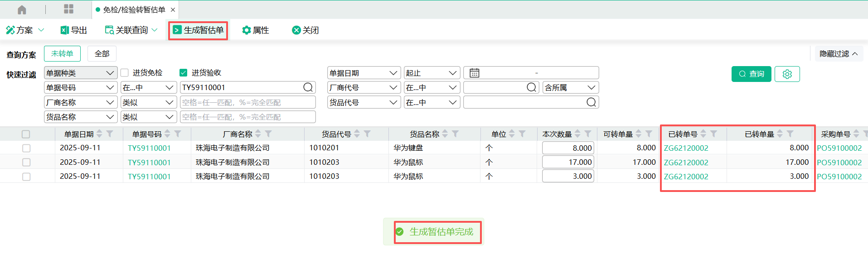The height and width of the screenshot is (268, 868).
Task: Click search icon in TY59110001 field
Action: tap(308, 87)
